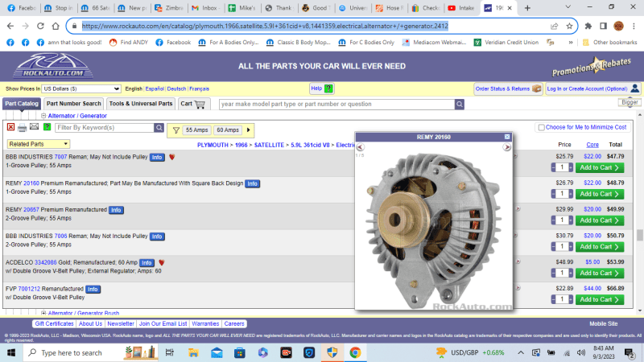Toggle the 60 Amps filter

click(228, 130)
